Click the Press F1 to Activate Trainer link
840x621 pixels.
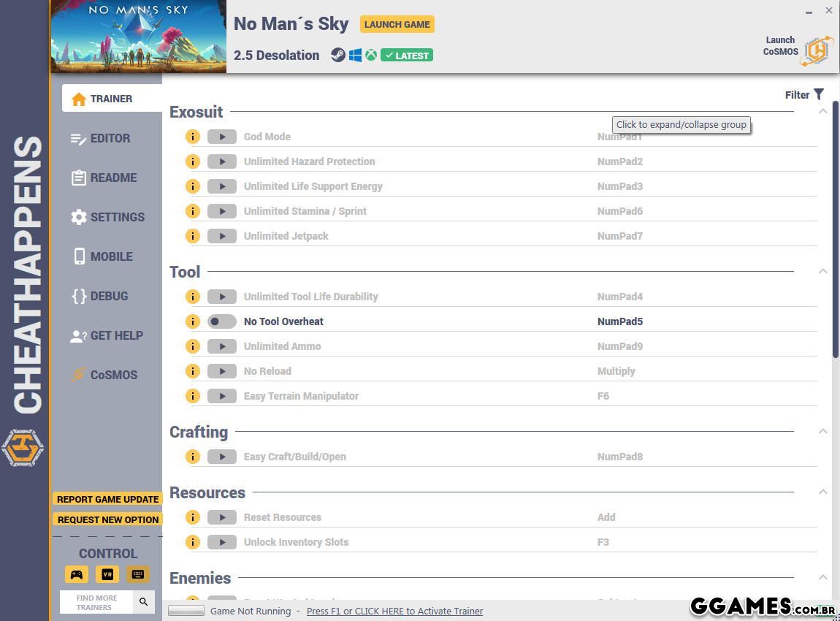click(394, 611)
